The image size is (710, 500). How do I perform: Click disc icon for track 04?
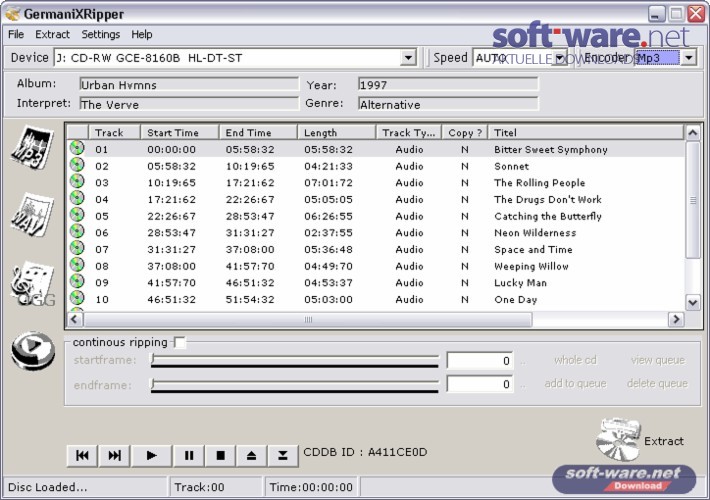[77, 198]
